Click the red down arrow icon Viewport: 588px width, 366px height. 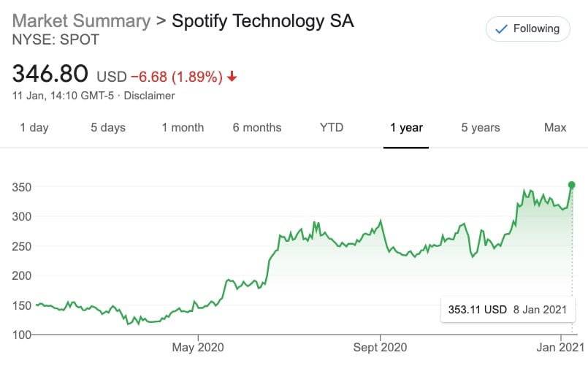[232, 76]
